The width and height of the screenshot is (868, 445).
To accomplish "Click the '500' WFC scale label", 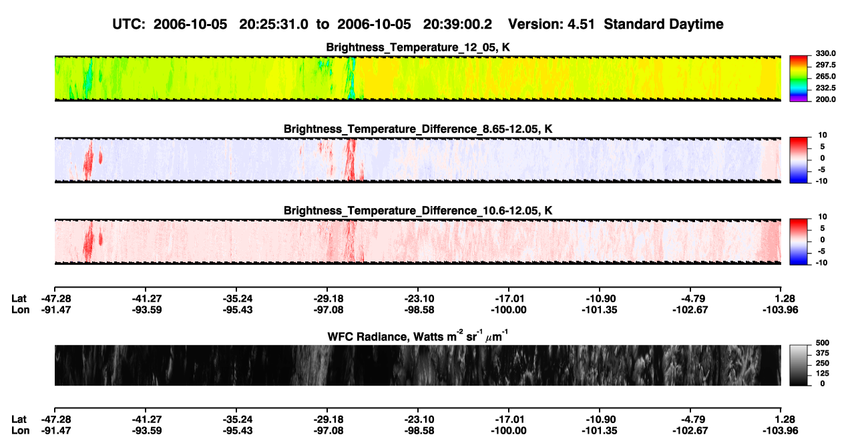I will click(x=823, y=343).
